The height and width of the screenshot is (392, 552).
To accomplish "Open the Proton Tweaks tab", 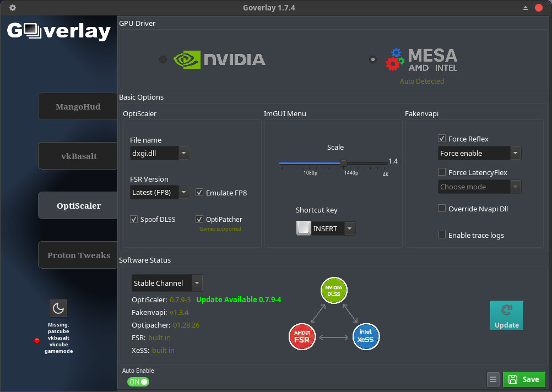I will point(78,255).
